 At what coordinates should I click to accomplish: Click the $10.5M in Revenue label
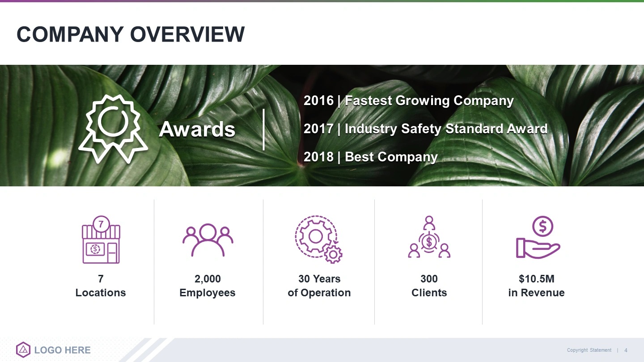537,286
